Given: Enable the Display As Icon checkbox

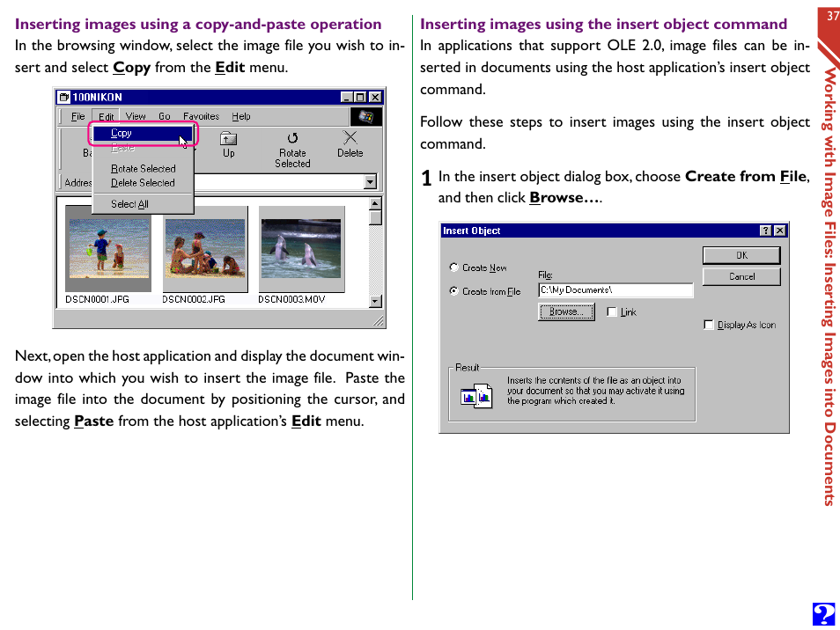Looking at the screenshot, I should (708, 325).
